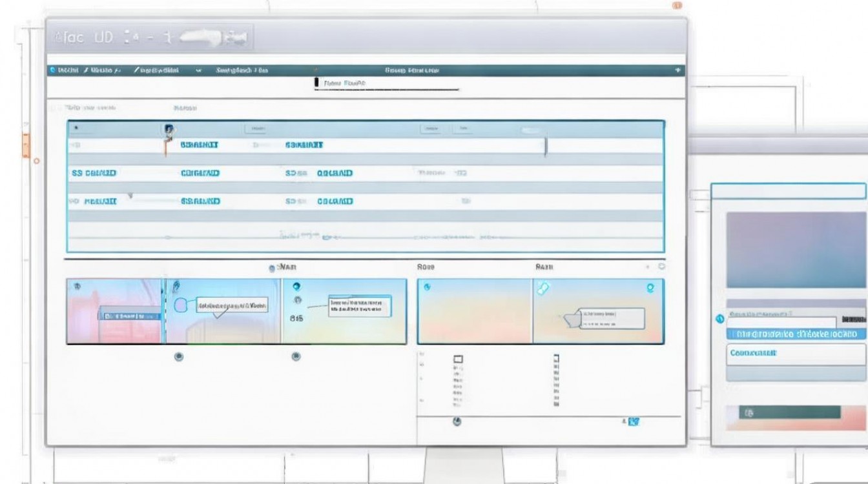Toggle the square checkbox atop the first list column

pyautogui.click(x=459, y=359)
